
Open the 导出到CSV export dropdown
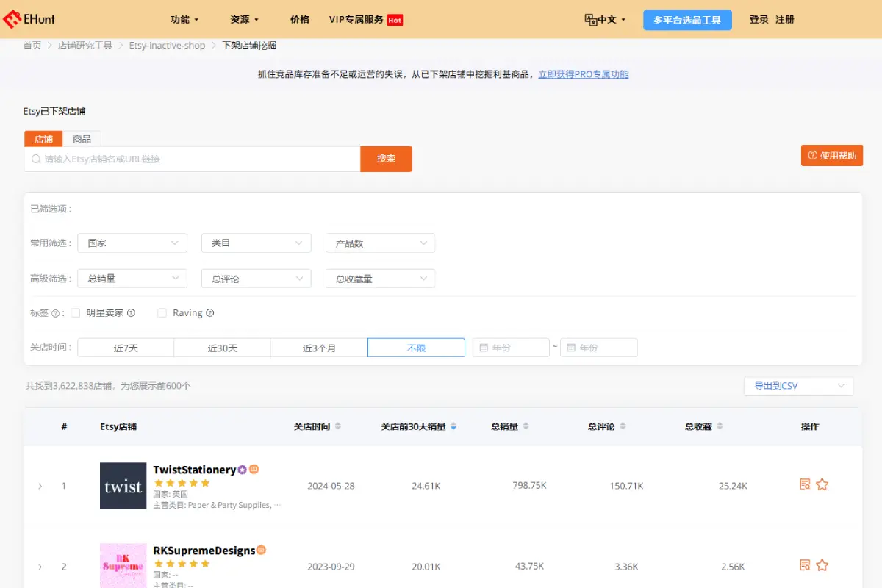coord(798,385)
